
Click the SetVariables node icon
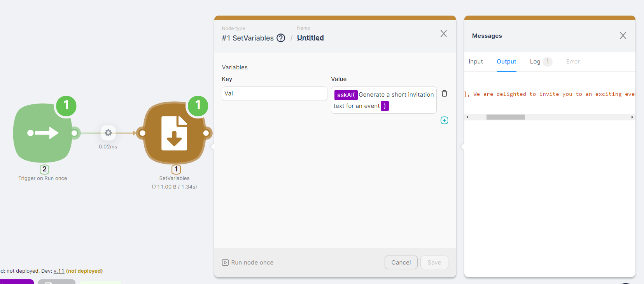click(x=174, y=133)
